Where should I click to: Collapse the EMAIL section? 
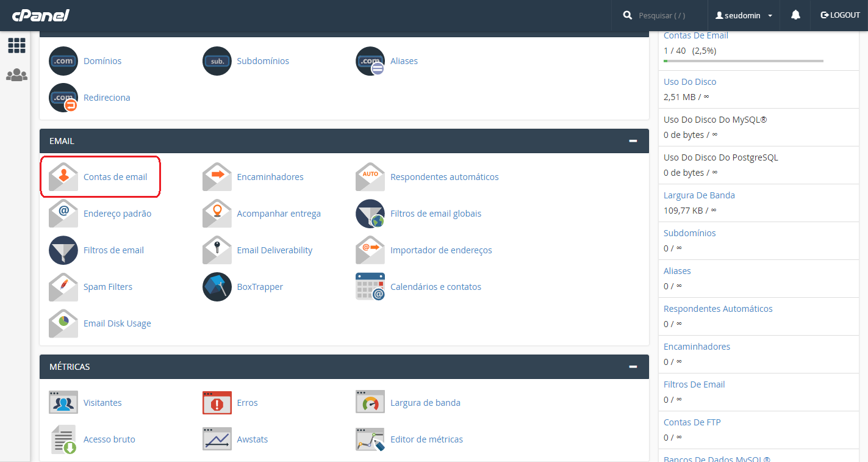(633, 141)
